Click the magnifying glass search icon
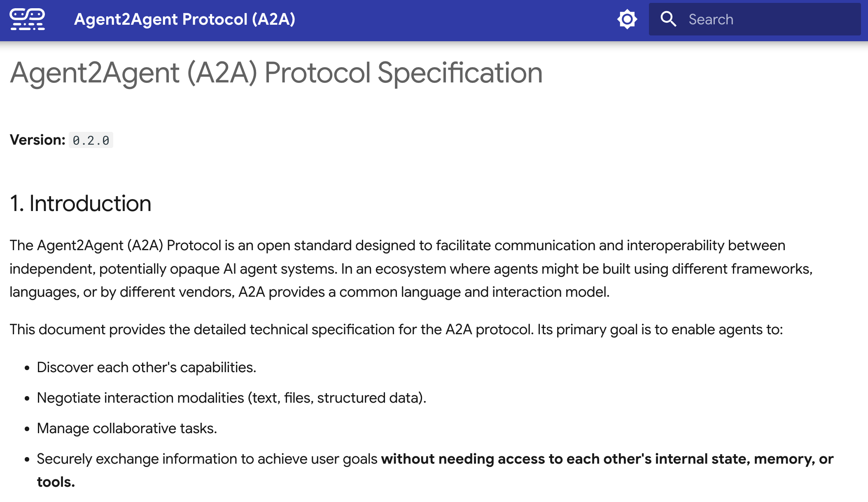Screen dimensions: 868x502 pos(668,19)
